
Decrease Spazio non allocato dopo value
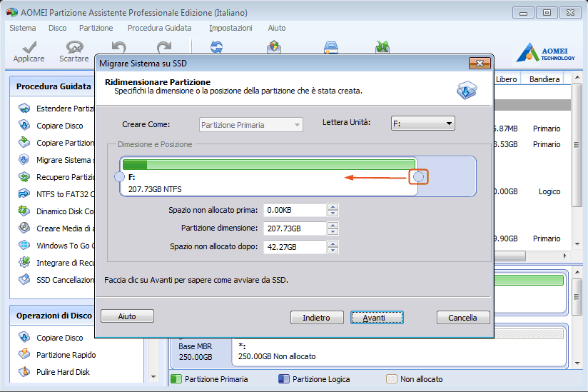pyautogui.click(x=333, y=250)
